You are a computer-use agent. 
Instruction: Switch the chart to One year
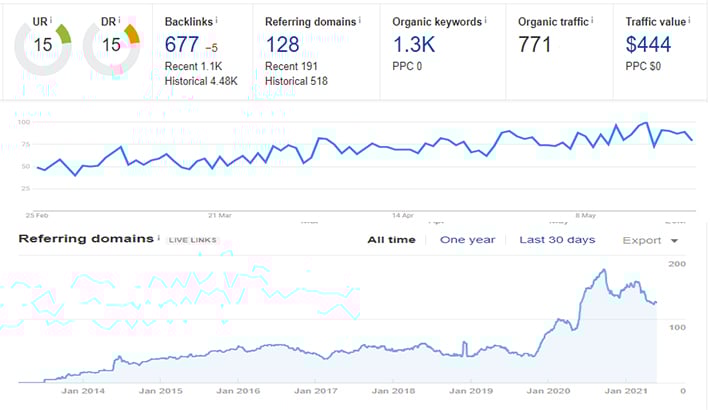467,240
